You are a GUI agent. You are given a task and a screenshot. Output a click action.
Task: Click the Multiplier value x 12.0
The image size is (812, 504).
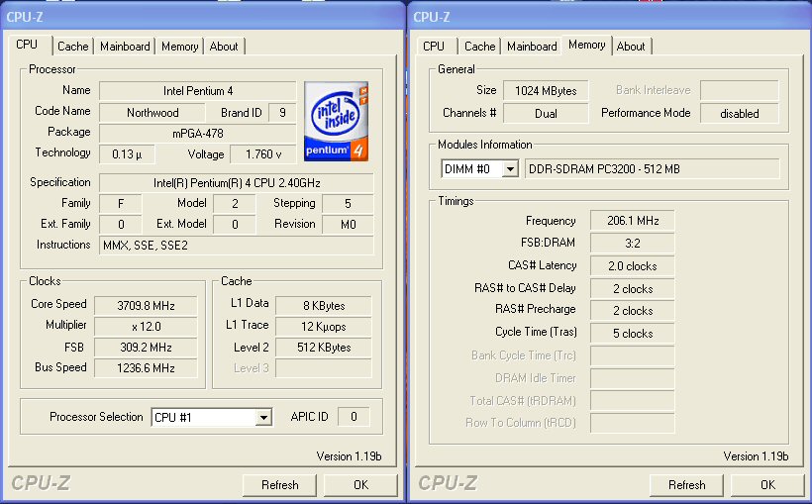pos(146,327)
